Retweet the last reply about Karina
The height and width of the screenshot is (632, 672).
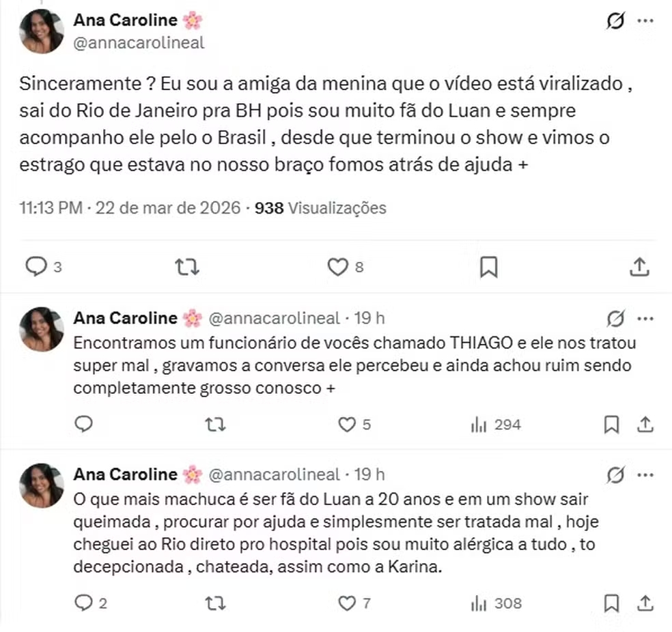click(x=216, y=603)
